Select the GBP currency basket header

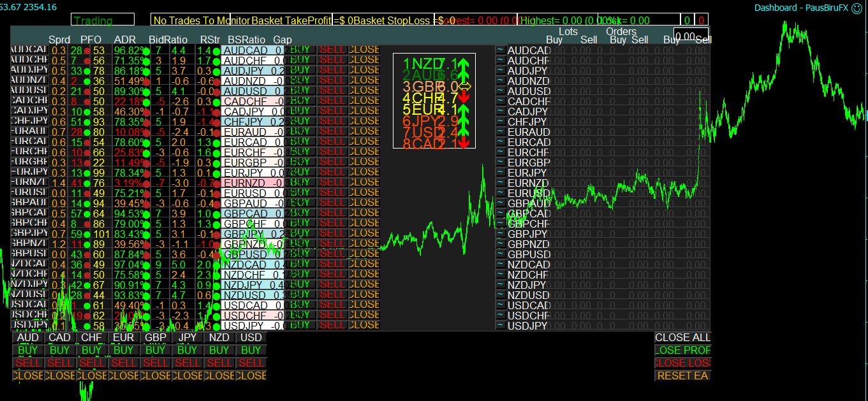(155, 337)
